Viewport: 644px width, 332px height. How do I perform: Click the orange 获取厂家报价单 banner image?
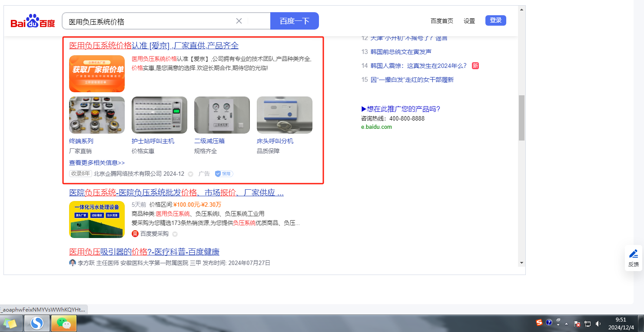coord(97,74)
